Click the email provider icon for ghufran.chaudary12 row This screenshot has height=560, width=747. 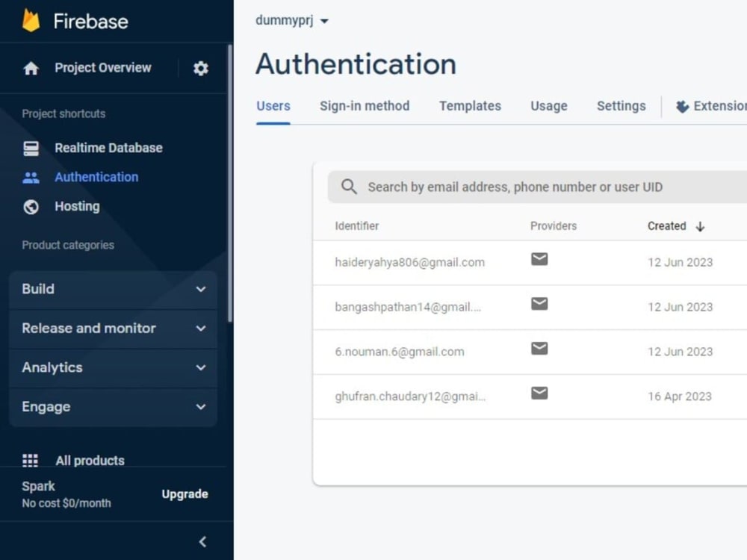point(539,393)
